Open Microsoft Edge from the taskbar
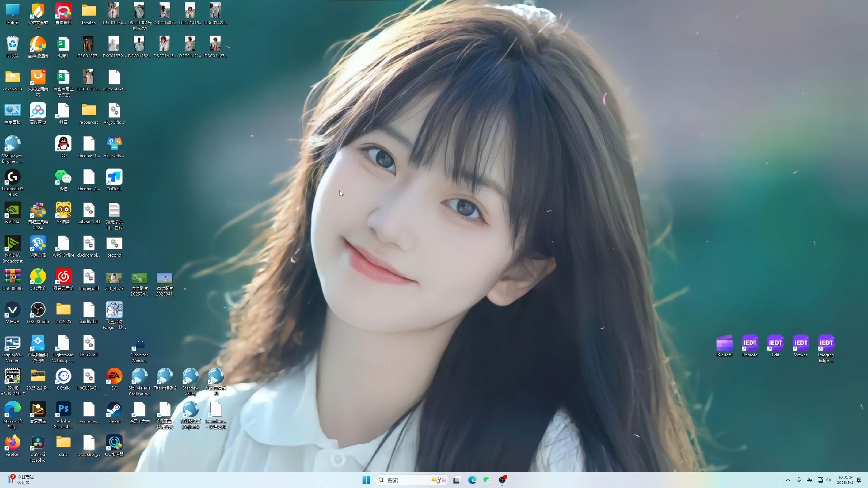 472,480
